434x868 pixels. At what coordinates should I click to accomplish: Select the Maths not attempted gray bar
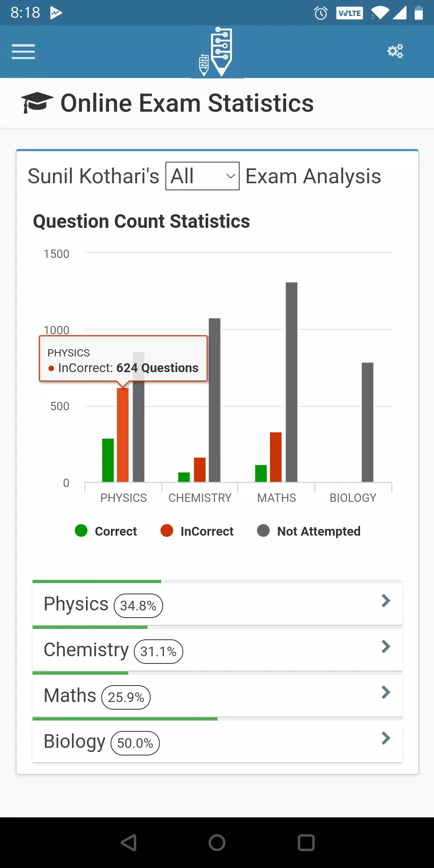pyautogui.click(x=292, y=382)
